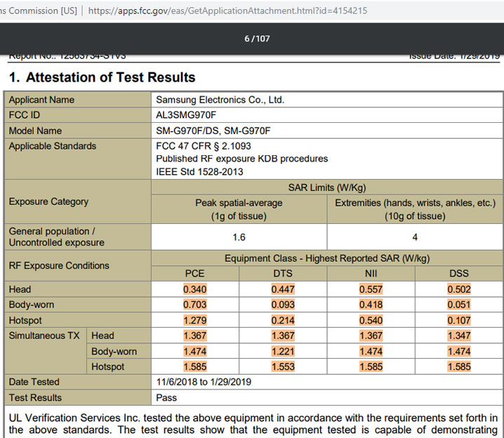Click the IEEE Std 1528-2013 line
Image resolution: width=504 pixels, height=438 pixels.
(x=198, y=171)
